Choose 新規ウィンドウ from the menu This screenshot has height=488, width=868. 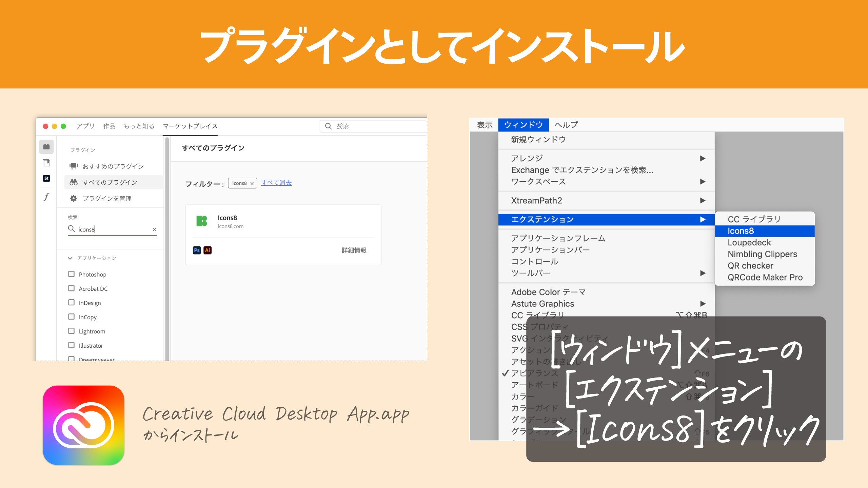click(606, 140)
